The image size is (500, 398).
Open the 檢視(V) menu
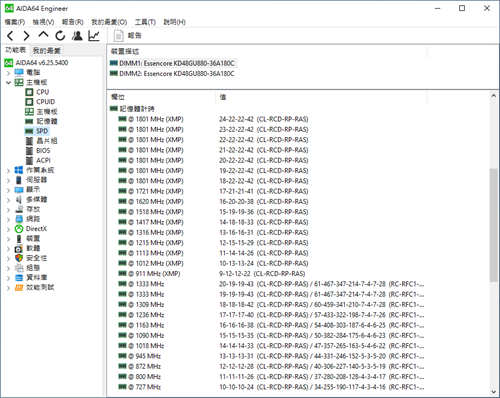tap(43, 22)
